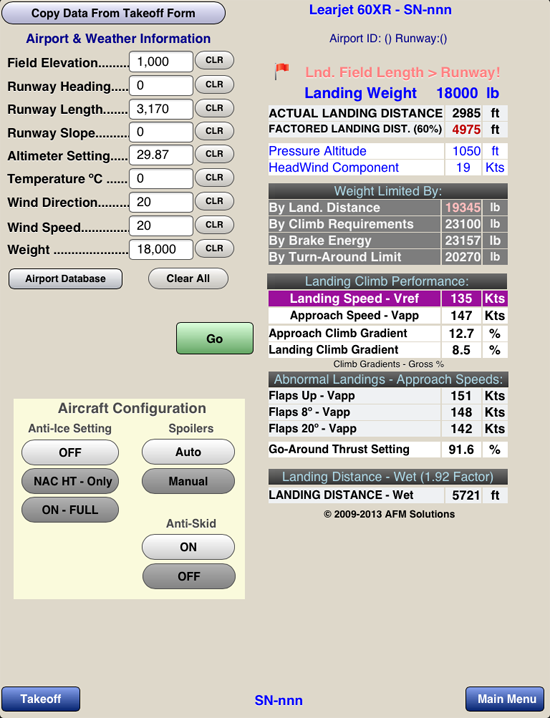Clear the Runway Heading using CLR
The image size is (550, 718).
(x=214, y=85)
